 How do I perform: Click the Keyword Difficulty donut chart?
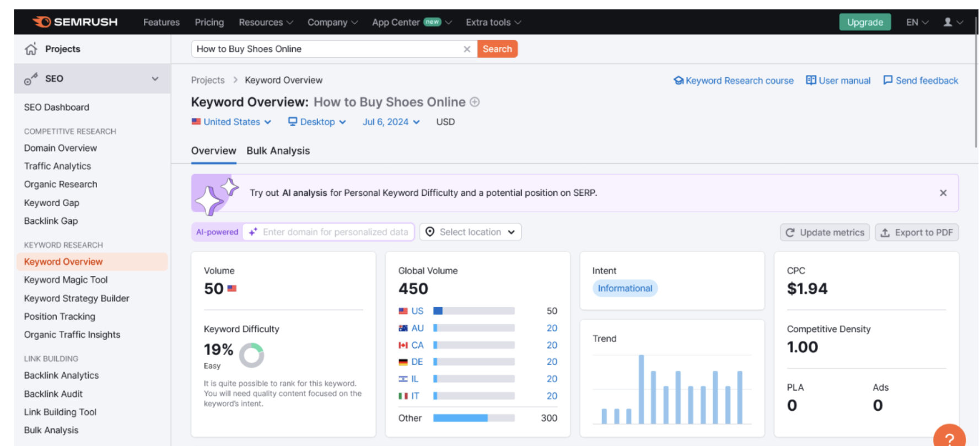251,356
